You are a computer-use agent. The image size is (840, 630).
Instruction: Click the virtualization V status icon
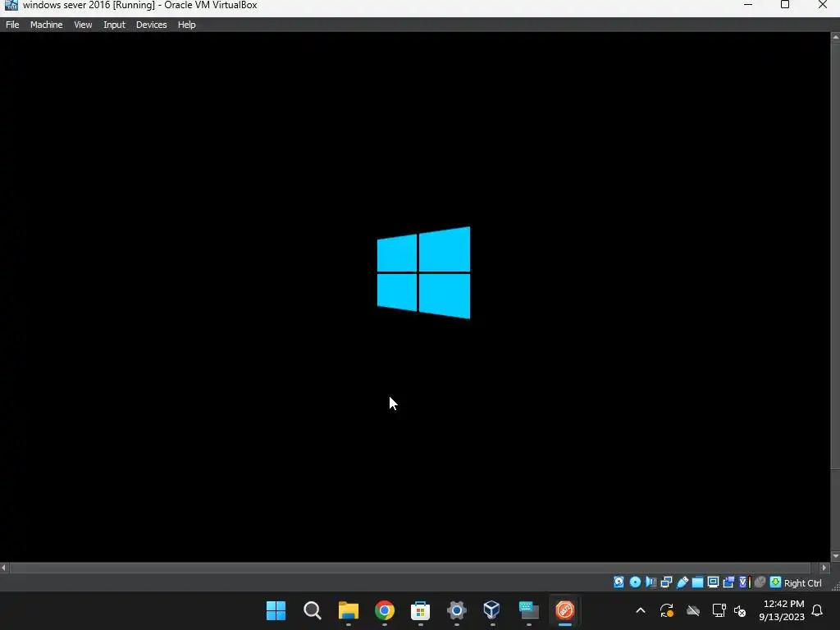pyautogui.click(x=745, y=582)
